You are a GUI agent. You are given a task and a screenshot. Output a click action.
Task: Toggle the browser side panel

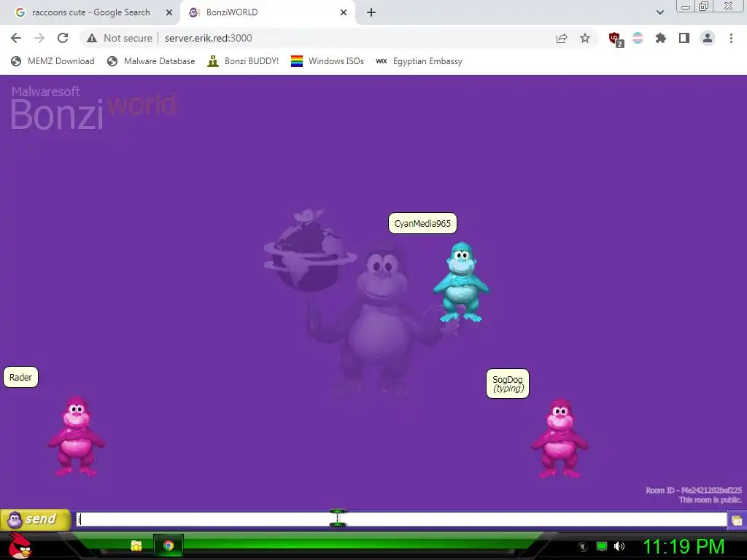684,38
